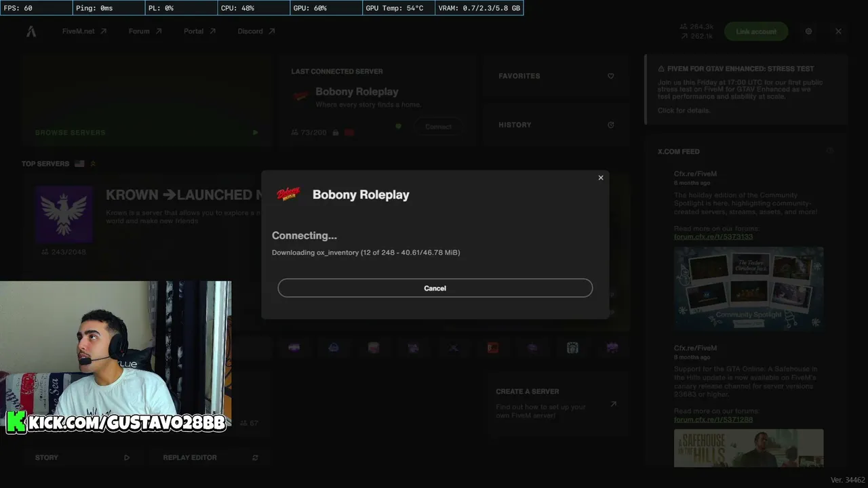The width and height of the screenshot is (868, 488).
Task: Click the first 'Cfx.re/FiveM' post author name
Action: click(695, 174)
